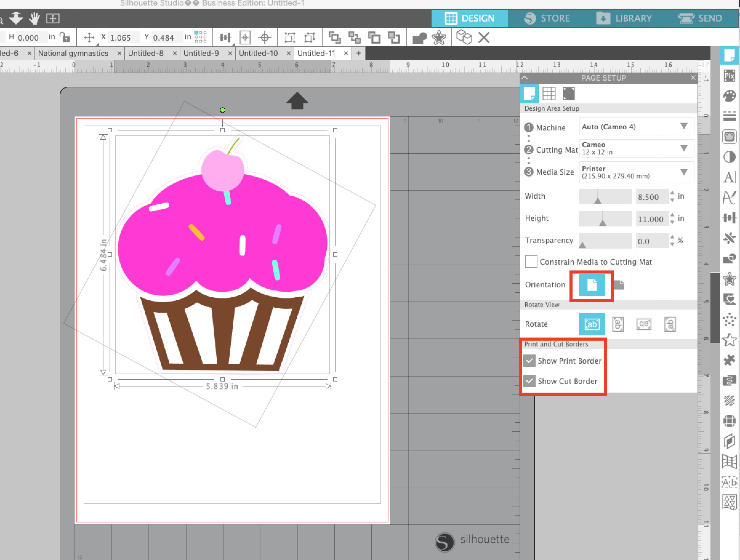Open the grid settings in Page Setup

point(550,94)
